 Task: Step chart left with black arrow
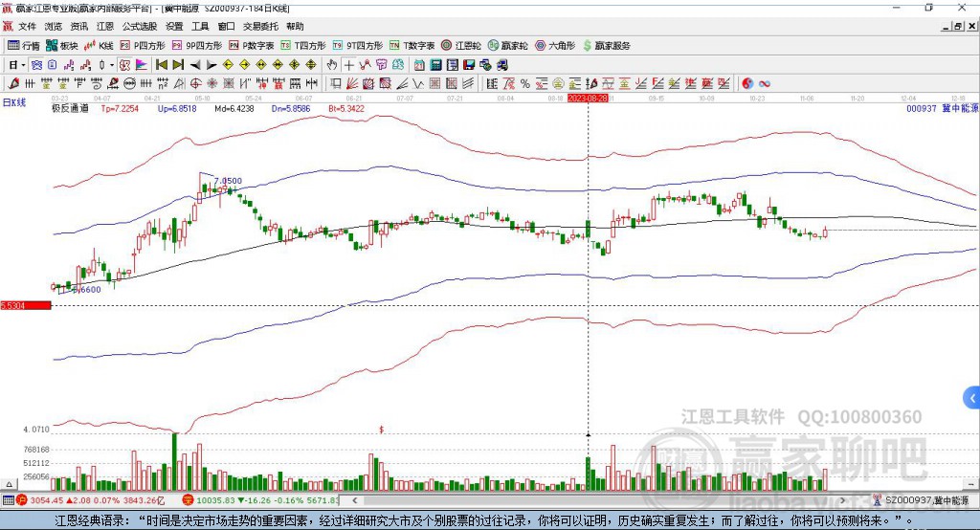pos(195,65)
